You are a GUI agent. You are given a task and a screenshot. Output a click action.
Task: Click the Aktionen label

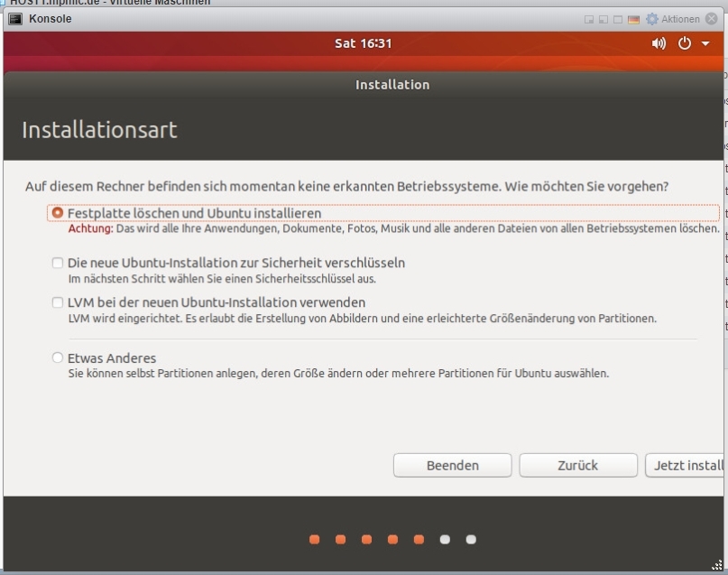pos(680,20)
